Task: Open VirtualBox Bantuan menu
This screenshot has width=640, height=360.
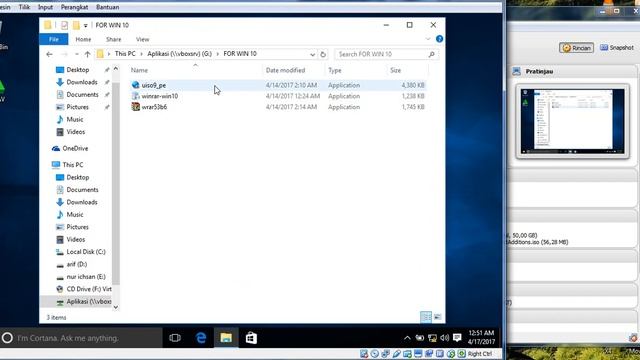Action: point(108,7)
